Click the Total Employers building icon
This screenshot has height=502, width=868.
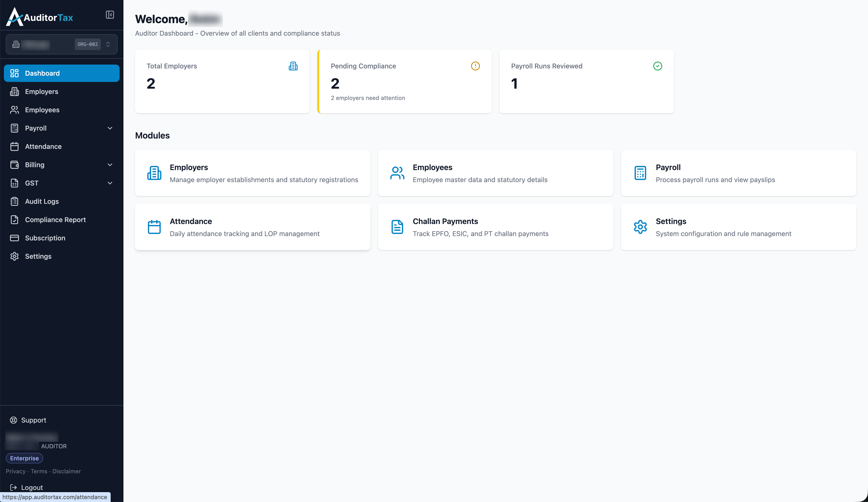(293, 66)
